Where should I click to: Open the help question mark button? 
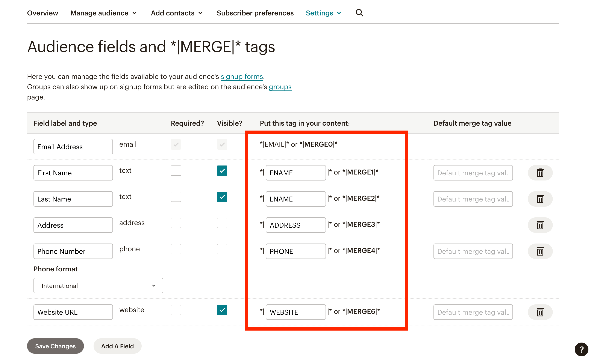coord(581,349)
